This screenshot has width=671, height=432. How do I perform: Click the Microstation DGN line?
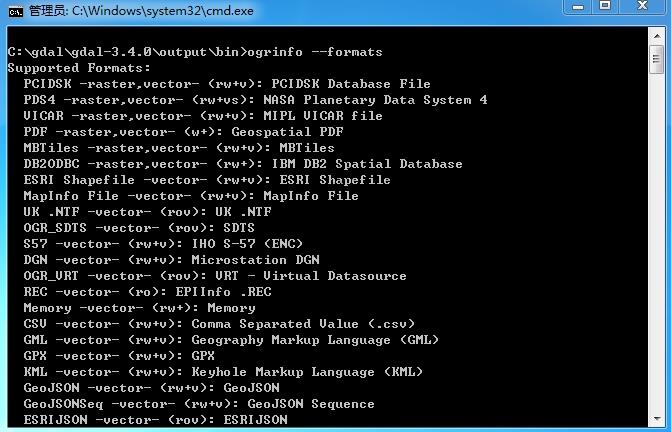pos(172,260)
